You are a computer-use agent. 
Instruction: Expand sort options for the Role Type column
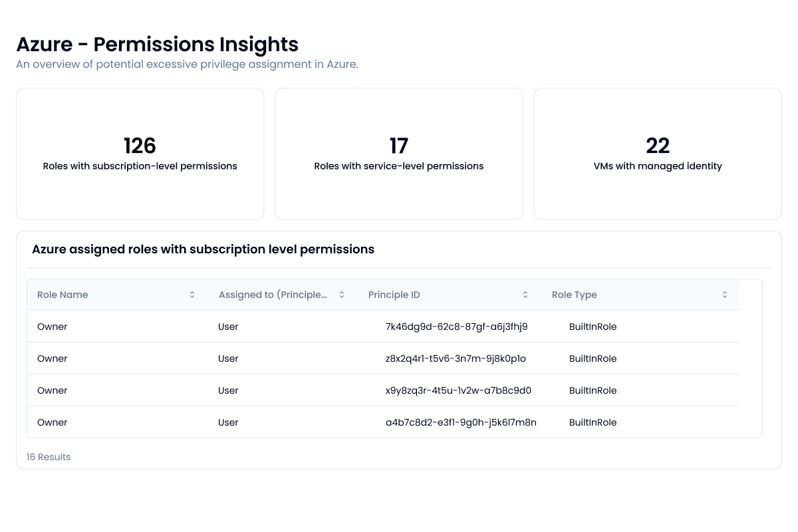(x=724, y=294)
